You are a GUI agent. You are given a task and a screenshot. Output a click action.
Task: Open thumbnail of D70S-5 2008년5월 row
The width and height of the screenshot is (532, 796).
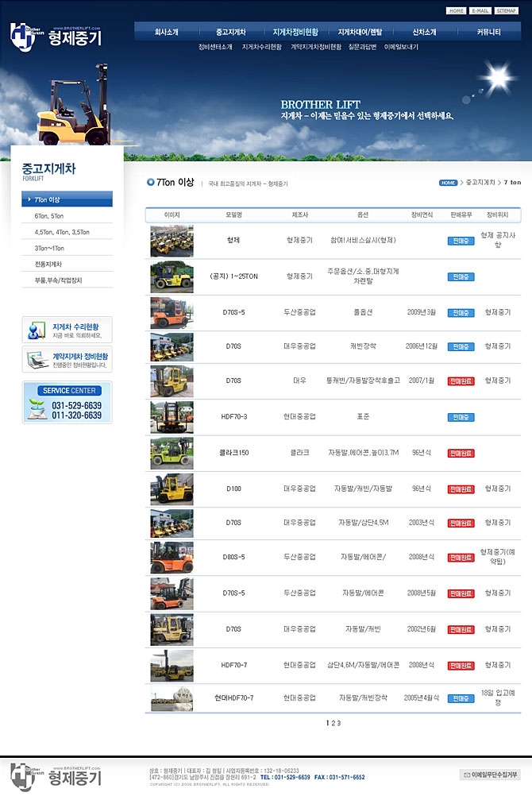pyautogui.click(x=172, y=593)
